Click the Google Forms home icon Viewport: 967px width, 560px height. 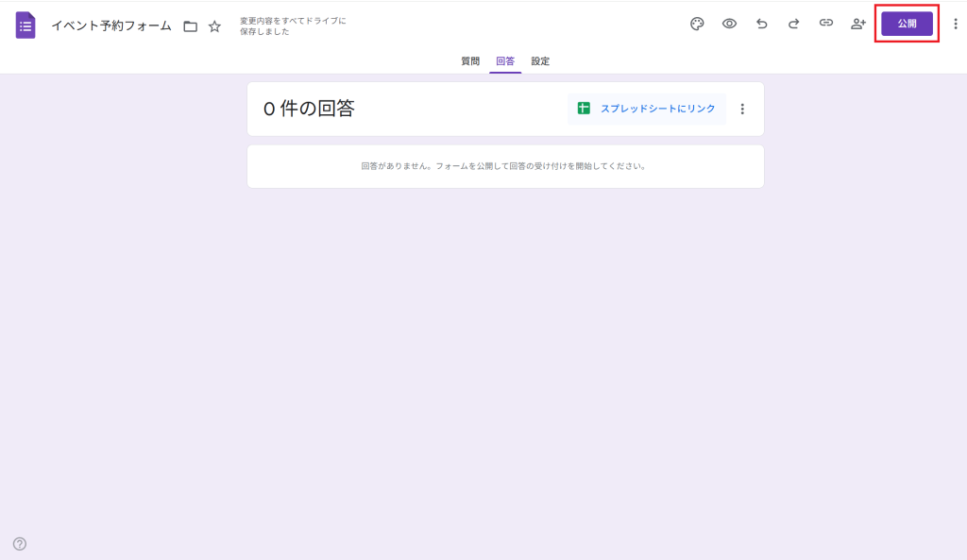(25, 25)
